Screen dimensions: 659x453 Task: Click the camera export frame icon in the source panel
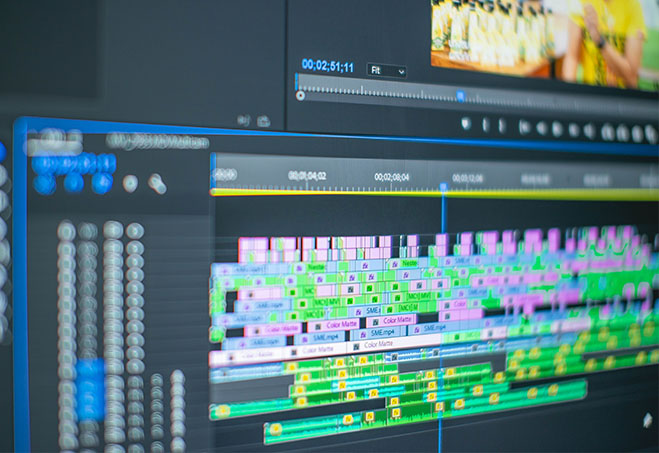point(264,121)
